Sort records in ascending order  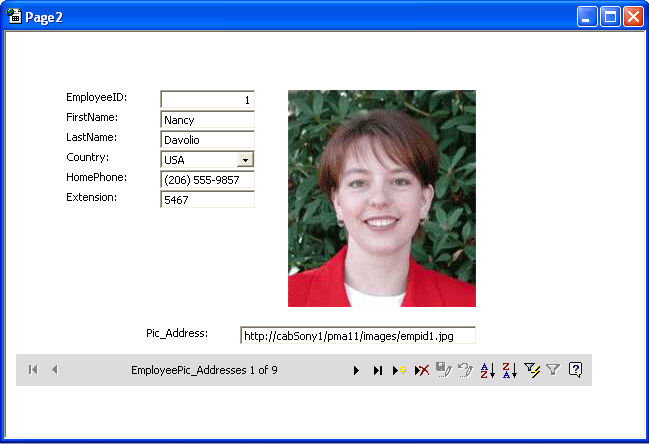click(487, 370)
